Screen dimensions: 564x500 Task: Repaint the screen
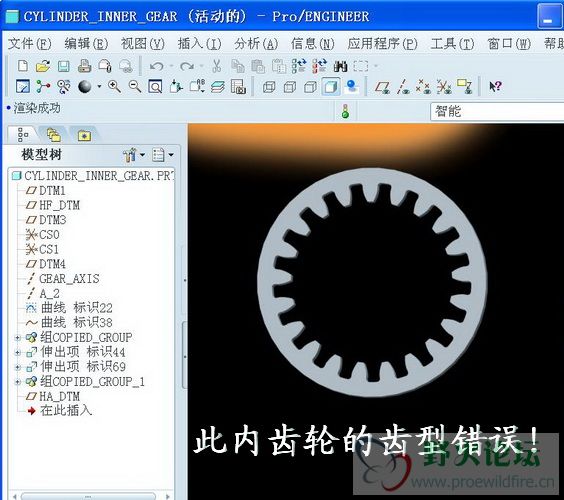coord(23,87)
